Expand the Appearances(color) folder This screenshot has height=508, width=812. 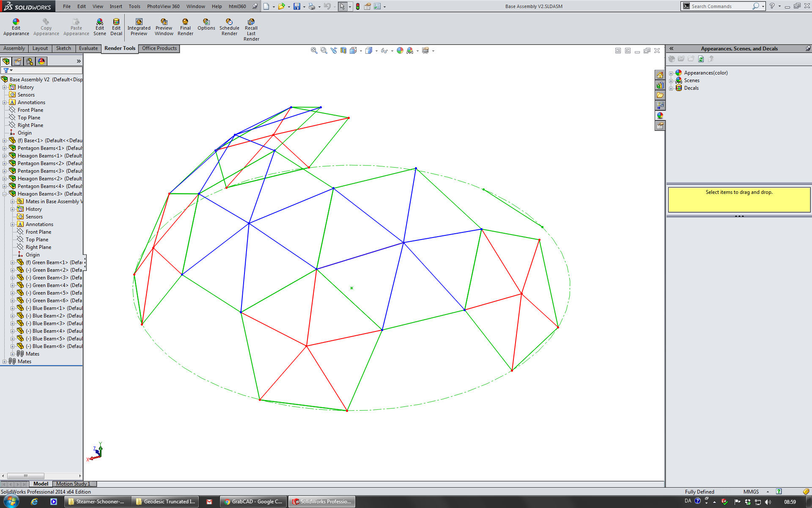(671, 73)
